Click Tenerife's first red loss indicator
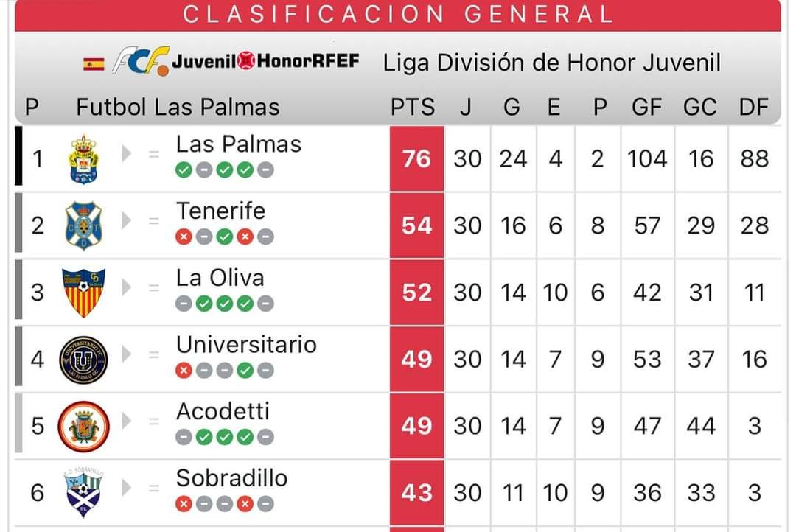 coord(184,237)
